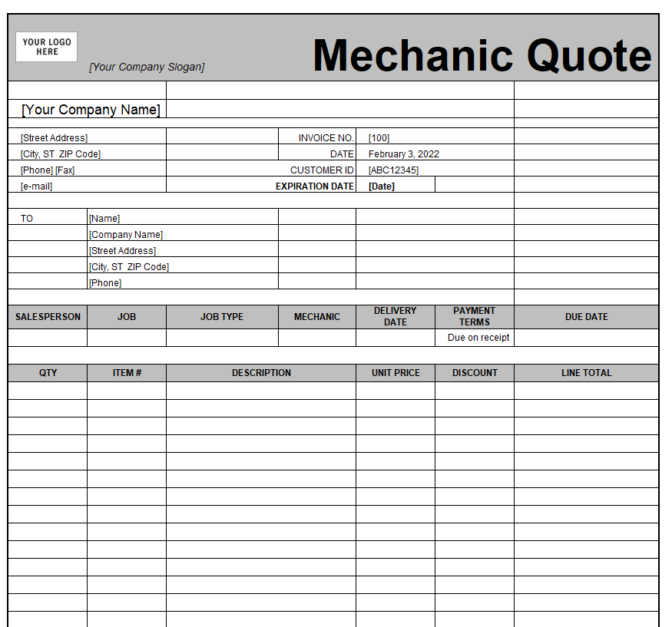Select the Your Company Slogan text
The height and width of the screenshot is (627, 672).
point(147,67)
